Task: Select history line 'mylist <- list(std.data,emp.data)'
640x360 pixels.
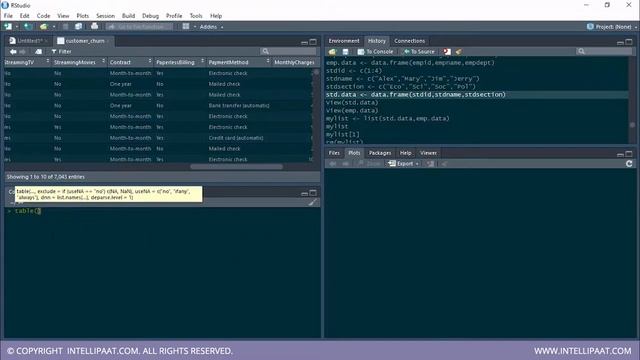Action: (387, 118)
